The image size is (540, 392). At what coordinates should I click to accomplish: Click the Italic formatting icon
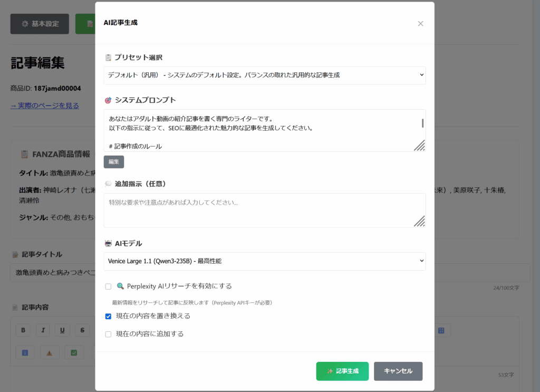point(43,330)
